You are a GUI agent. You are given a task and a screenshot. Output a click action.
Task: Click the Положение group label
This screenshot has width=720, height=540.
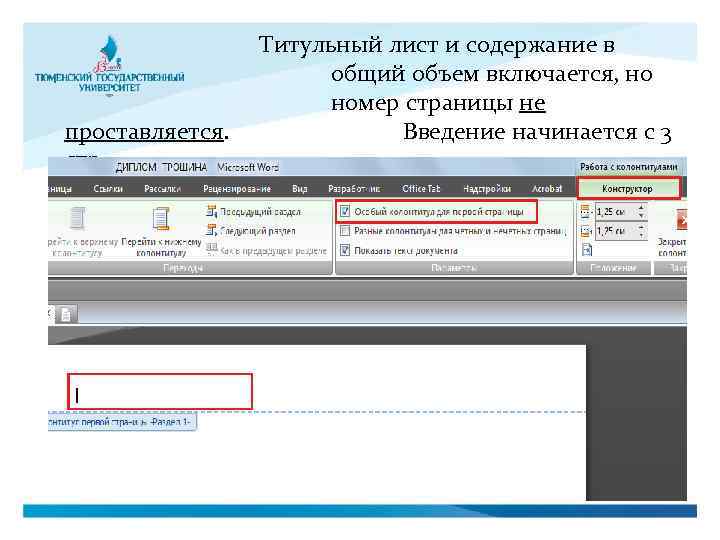(613, 268)
